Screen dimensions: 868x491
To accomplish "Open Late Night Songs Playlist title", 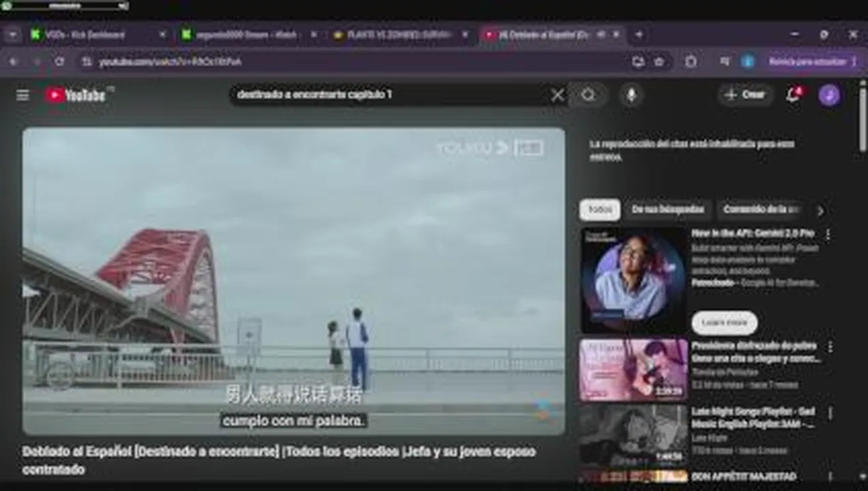I will coord(753,418).
